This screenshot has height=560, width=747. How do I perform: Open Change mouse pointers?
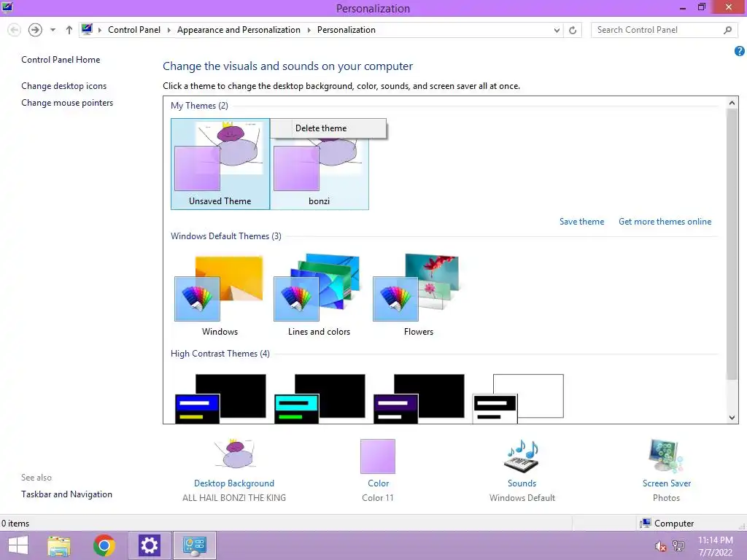click(x=67, y=102)
